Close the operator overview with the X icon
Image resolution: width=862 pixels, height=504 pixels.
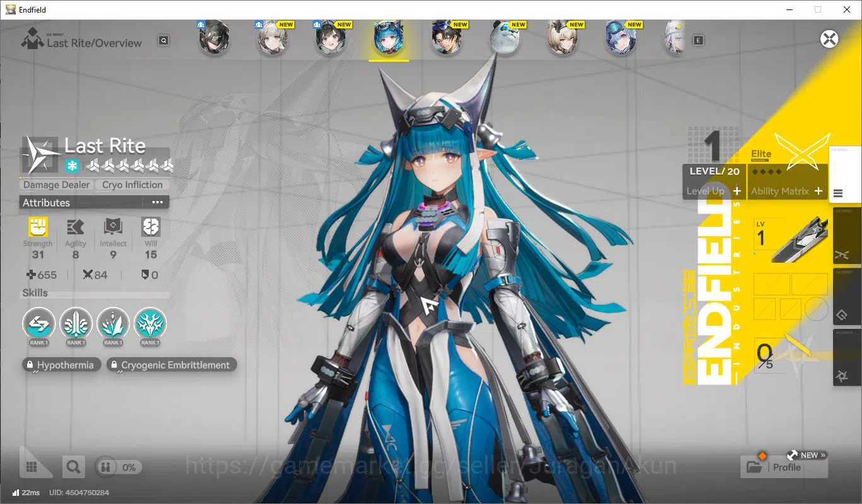829,39
